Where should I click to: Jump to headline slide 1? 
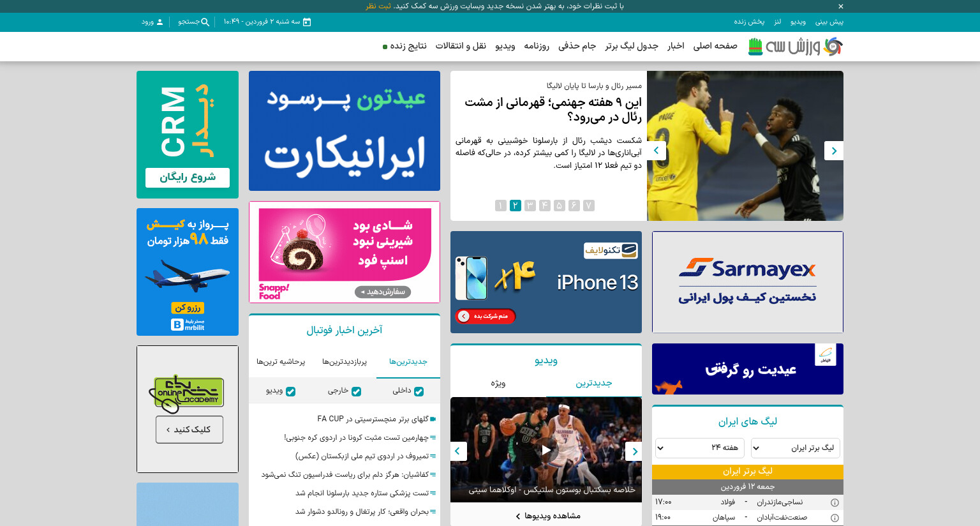(501, 206)
